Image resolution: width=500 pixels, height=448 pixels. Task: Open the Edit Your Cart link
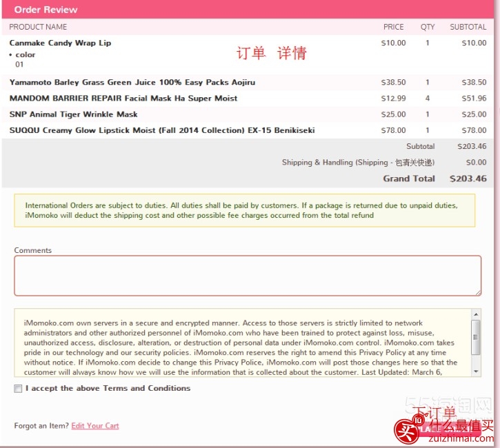(95, 426)
